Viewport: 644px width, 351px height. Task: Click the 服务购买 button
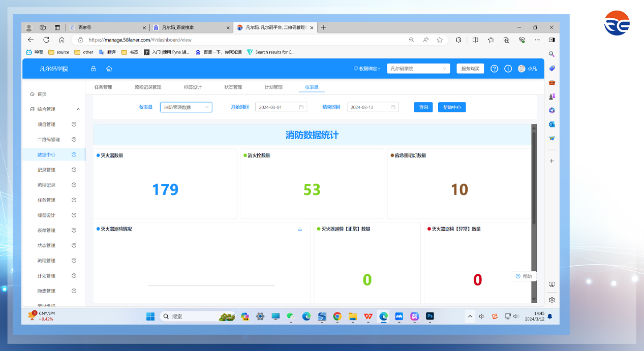click(470, 69)
